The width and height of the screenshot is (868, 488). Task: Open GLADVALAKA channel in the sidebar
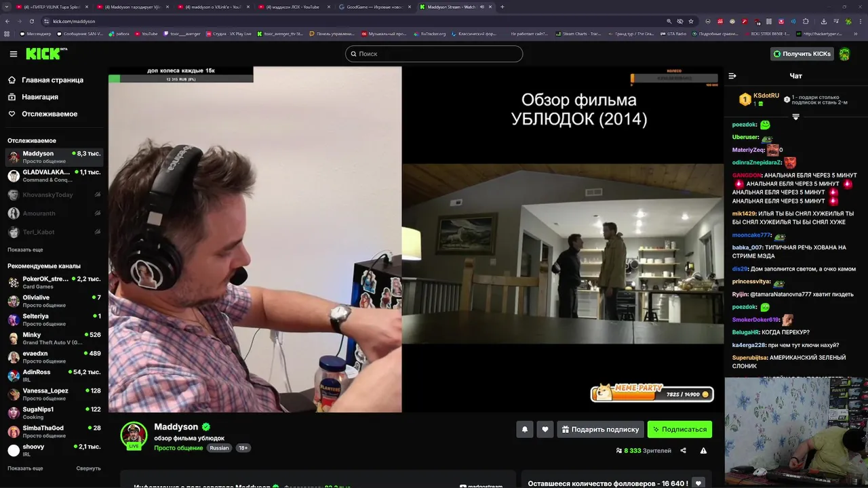(54, 176)
